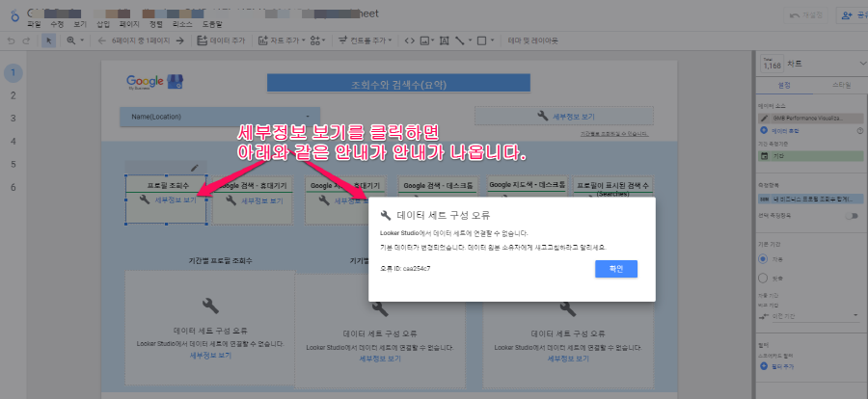Click 세부정보 보기 in middle error chart
Viewport: 868px width, 399px height.
(380, 359)
